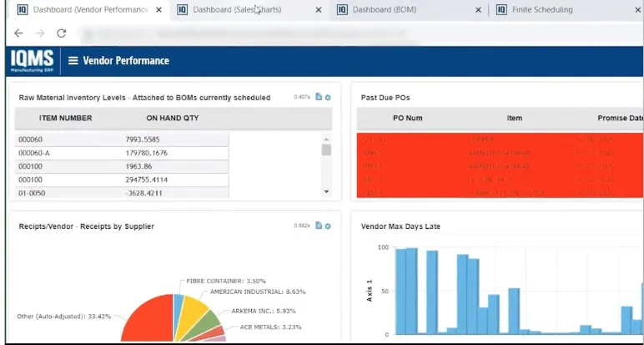The image size is (644, 345).
Task: Sort by ITEM NUMBER column header
Action: [65, 119]
